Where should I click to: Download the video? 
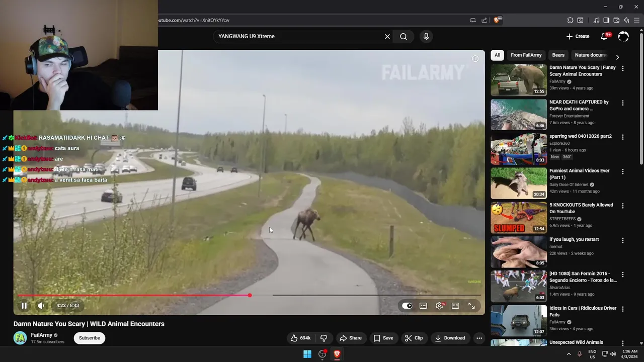[x=450, y=338]
